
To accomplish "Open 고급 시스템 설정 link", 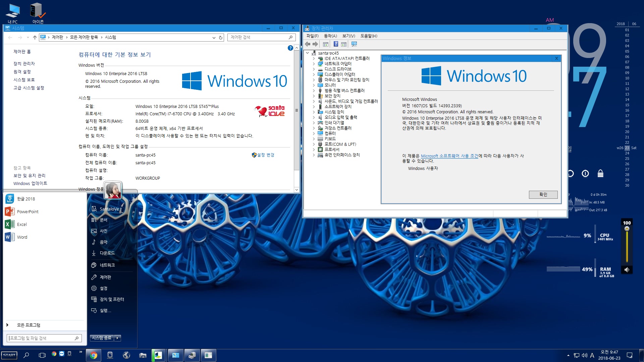I will point(29,88).
